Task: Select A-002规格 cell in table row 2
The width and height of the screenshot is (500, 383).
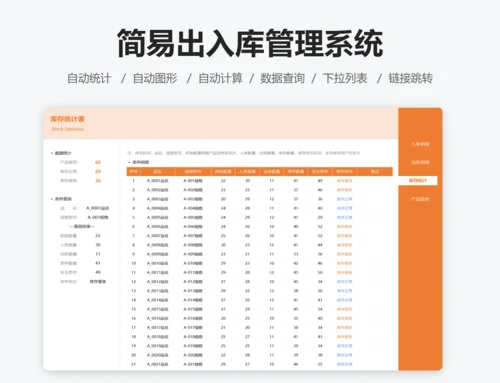Action: pyautogui.click(x=193, y=190)
